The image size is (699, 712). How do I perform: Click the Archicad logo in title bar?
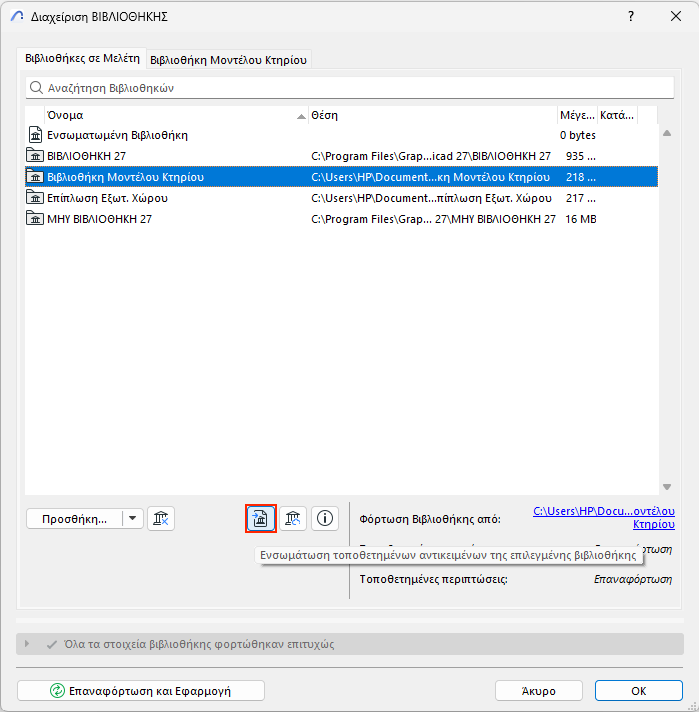coord(17,16)
